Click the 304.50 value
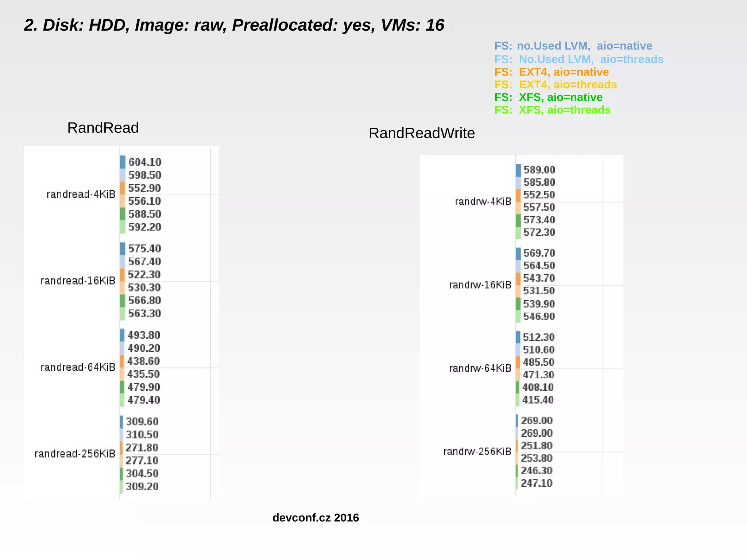 tap(142, 474)
